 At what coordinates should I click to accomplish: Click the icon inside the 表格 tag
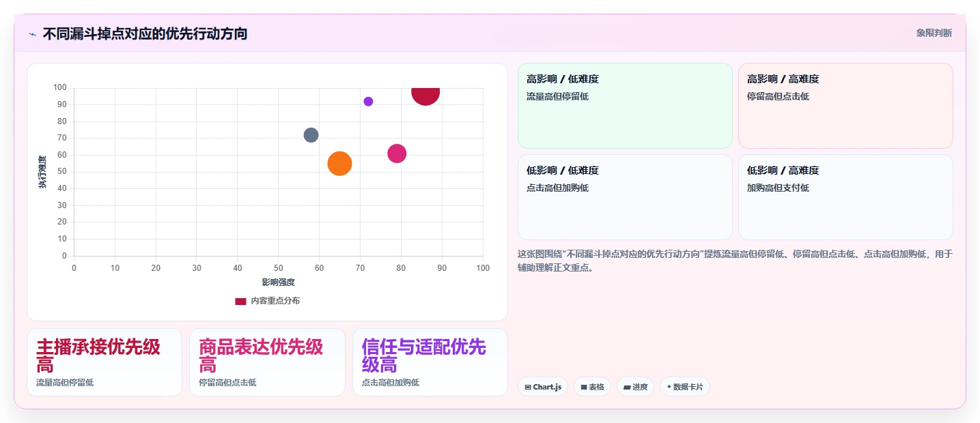[x=584, y=388]
